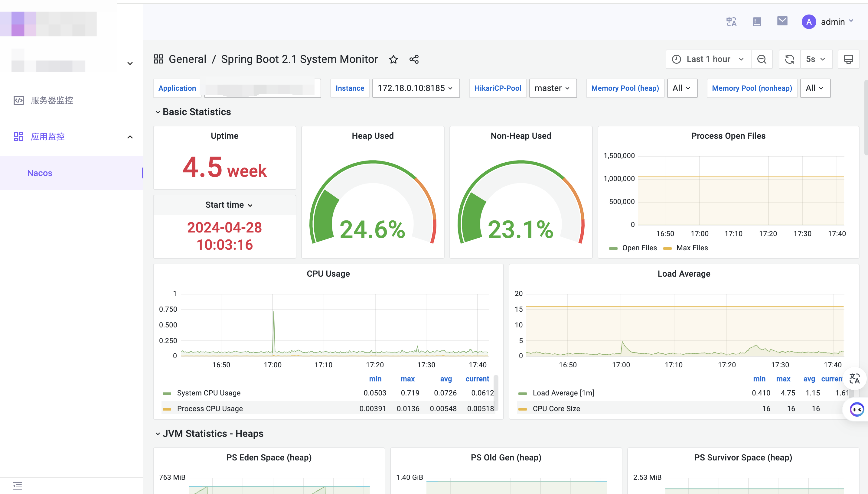Collapse the 应用监控 sidebar menu
Image resolution: width=868 pixels, height=494 pixels.
(72, 137)
